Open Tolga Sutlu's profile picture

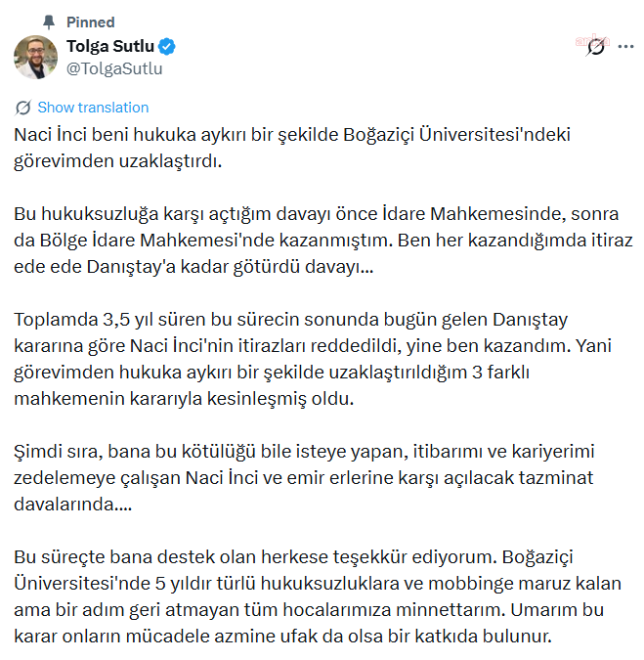35,57
